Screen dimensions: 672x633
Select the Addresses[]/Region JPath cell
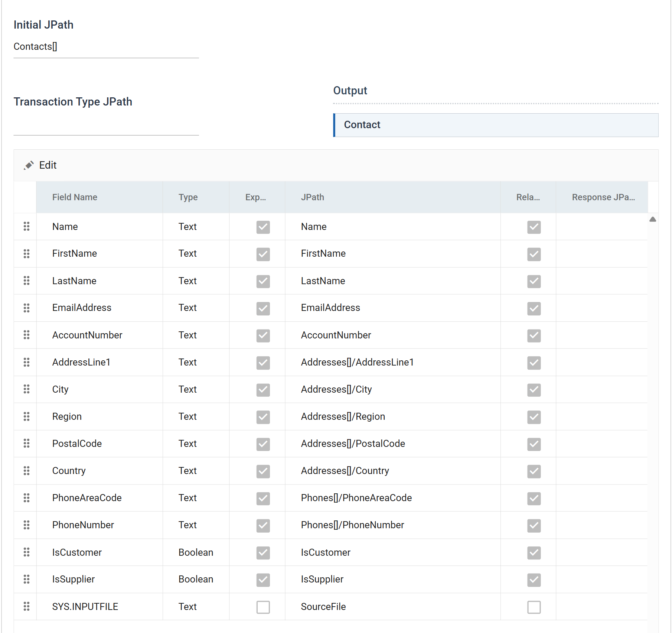click(393, 416)
